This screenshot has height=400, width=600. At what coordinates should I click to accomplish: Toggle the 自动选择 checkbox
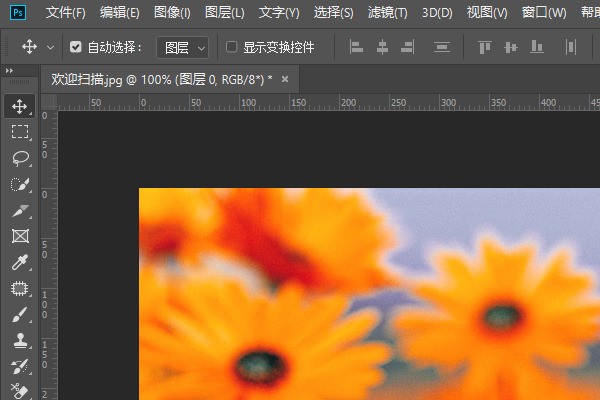pos(75,47)
